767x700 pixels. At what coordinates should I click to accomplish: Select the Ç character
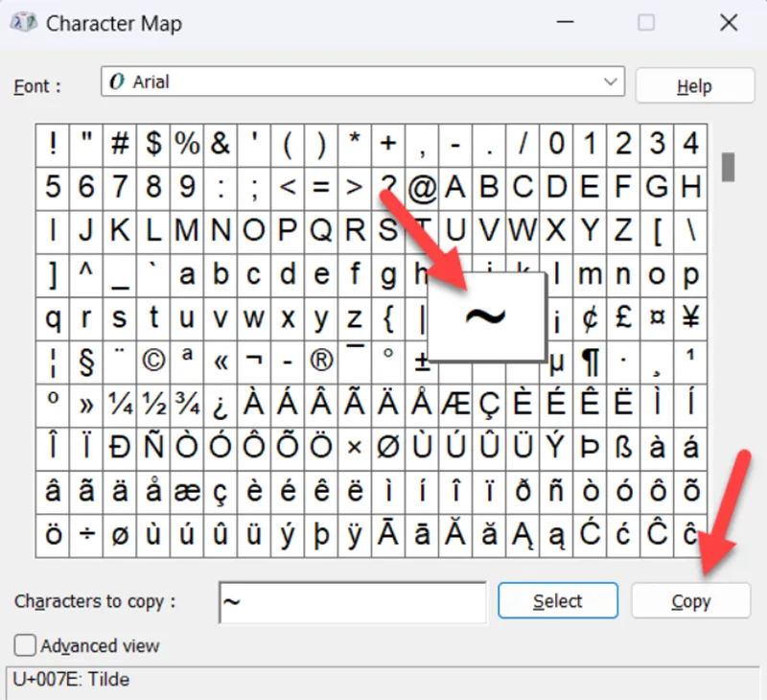[x=489, y=406]
